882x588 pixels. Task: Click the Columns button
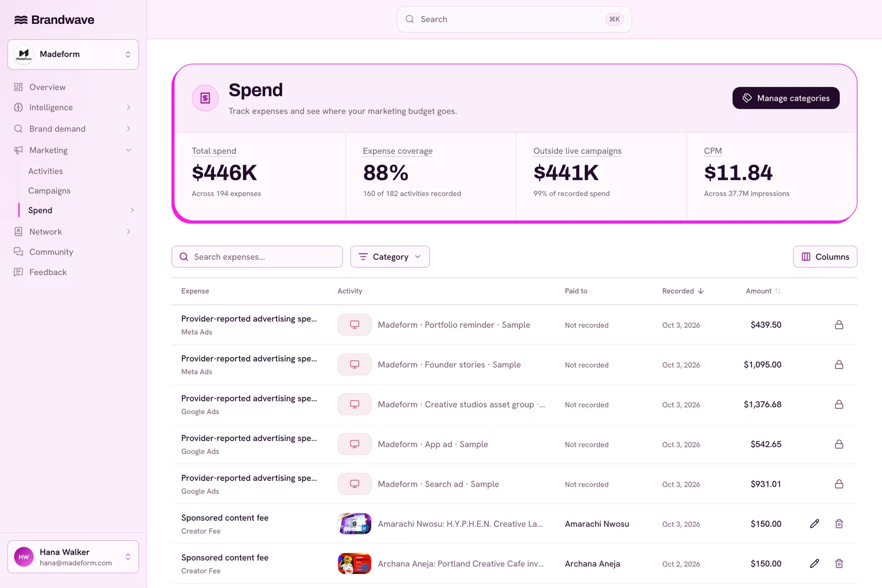[825, 257]
